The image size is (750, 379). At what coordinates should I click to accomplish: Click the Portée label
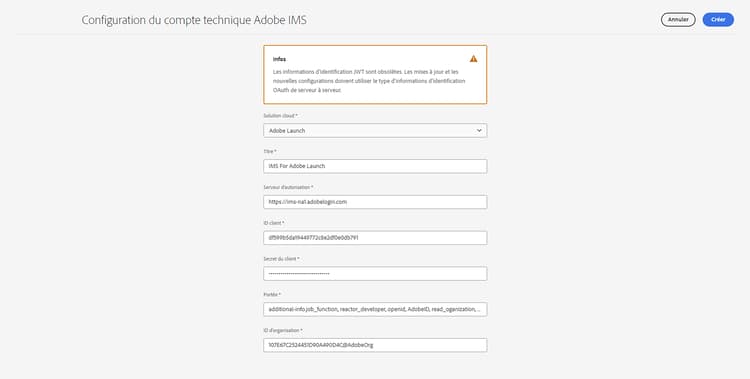[272, 295]
